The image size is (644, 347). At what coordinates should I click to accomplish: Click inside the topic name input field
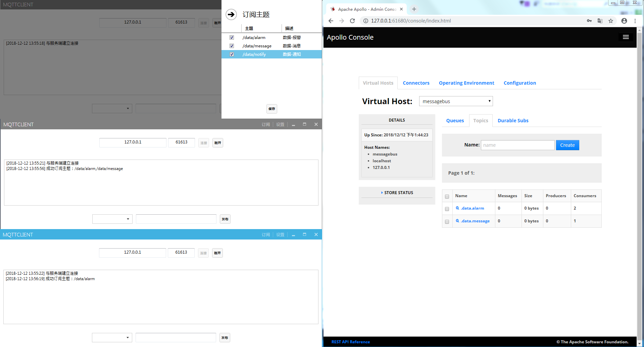517,145
